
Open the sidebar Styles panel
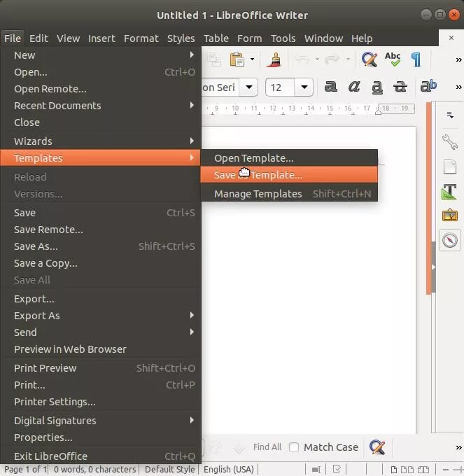click(x=449, y=191)
